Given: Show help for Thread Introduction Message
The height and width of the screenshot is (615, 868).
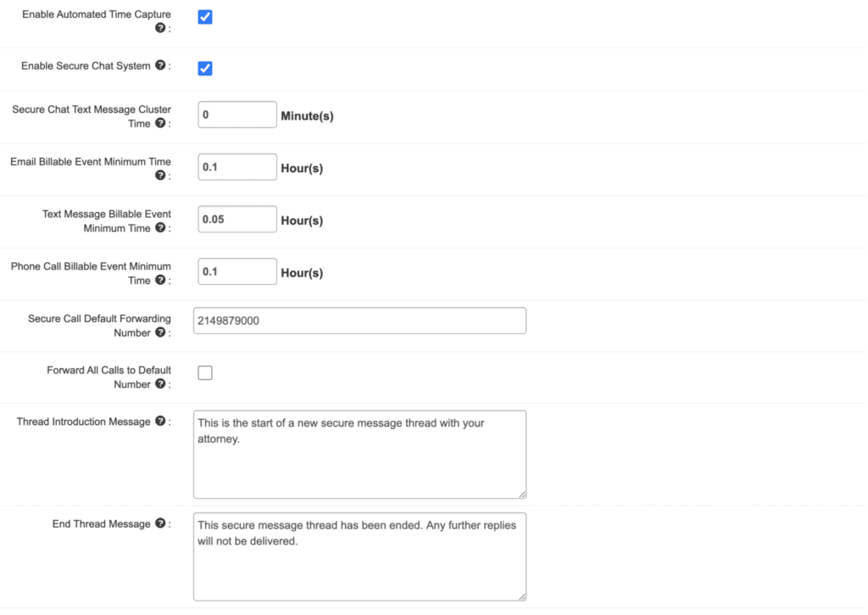Looking at the screenshot, I should 160,422.
